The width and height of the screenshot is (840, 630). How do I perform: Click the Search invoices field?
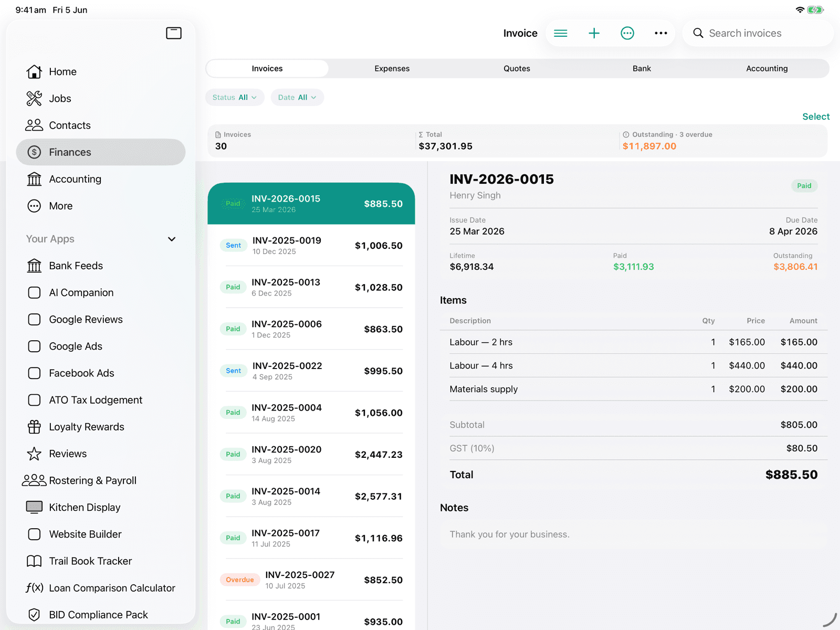[x=758, y=33]
